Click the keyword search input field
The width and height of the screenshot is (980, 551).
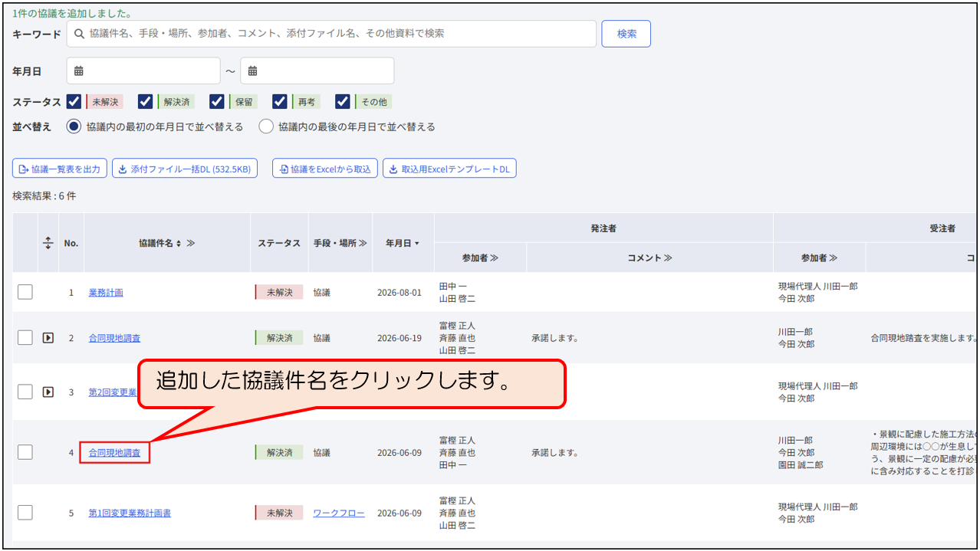(x=331, y=34)
